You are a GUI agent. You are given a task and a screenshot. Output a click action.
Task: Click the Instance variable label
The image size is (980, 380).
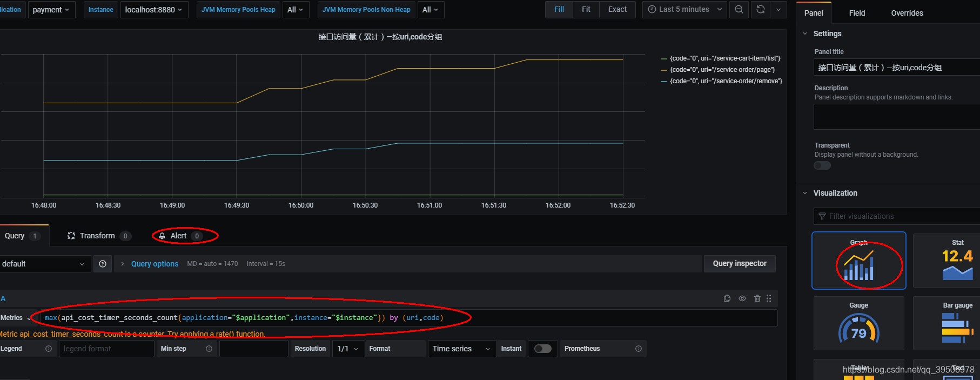click(101, 10)
